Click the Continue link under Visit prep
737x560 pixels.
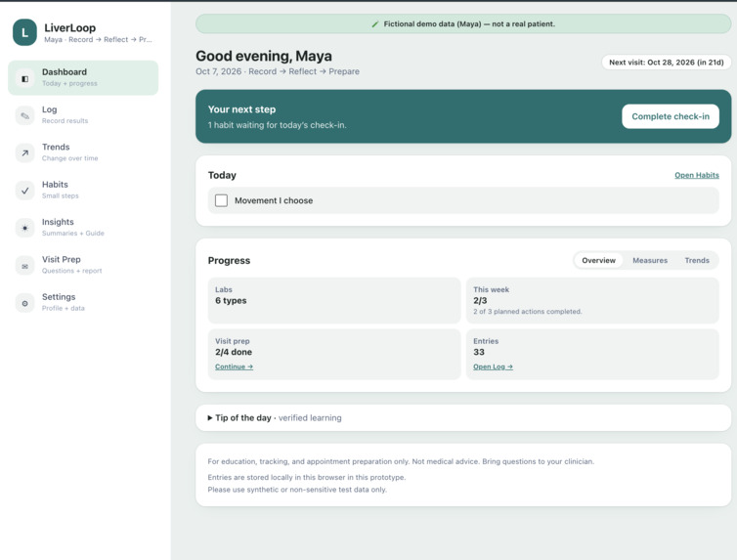click(234, 366)
